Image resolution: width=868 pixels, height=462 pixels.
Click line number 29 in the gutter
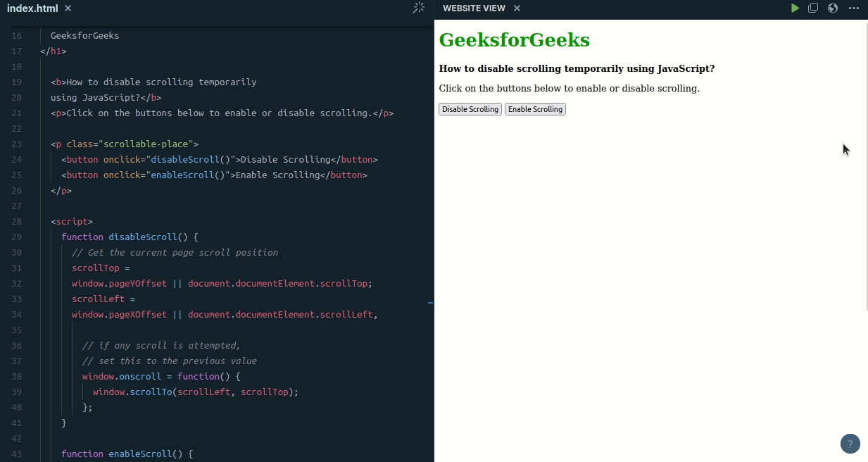[15, 237]
